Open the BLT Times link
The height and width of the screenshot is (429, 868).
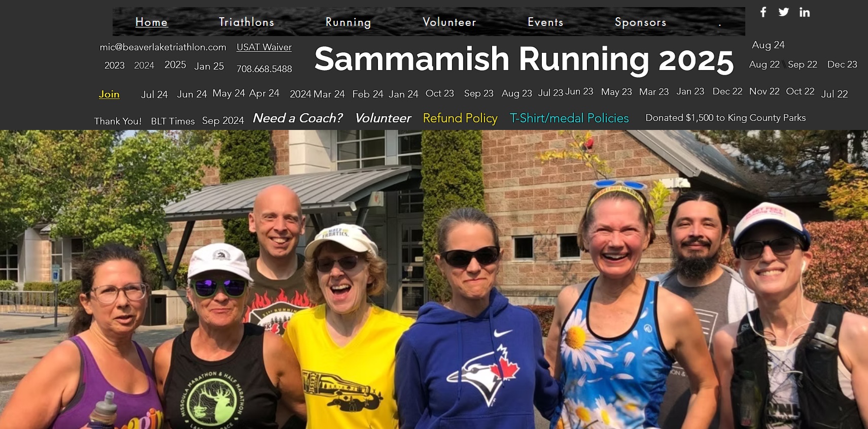172,121
